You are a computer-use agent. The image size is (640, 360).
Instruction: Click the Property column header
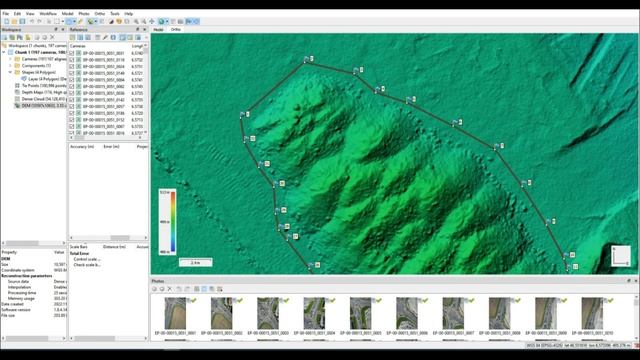[x=9, y=252]
